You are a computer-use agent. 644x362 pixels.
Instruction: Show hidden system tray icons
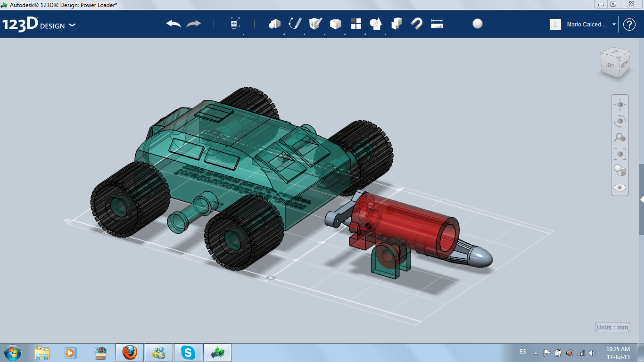536,353
